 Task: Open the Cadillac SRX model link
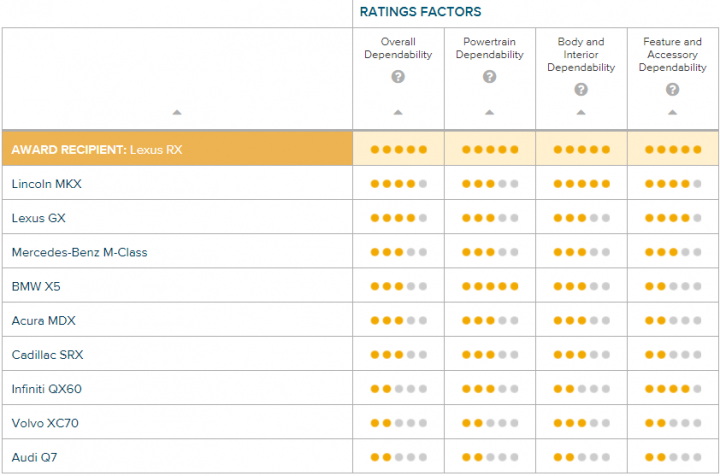pos(47,355)
